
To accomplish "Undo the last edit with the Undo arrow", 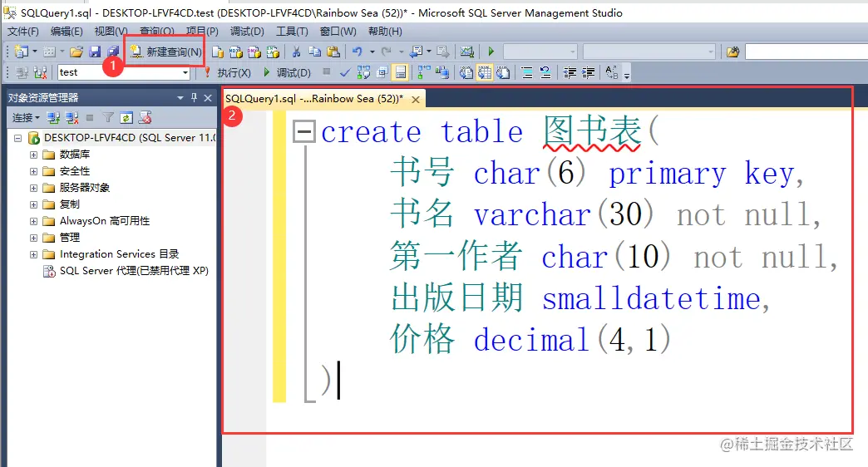I will (358, 52).
